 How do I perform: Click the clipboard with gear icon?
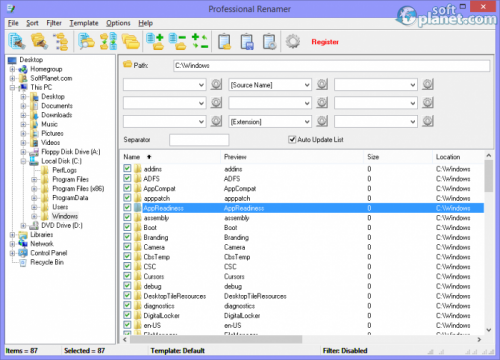point(269,42)
